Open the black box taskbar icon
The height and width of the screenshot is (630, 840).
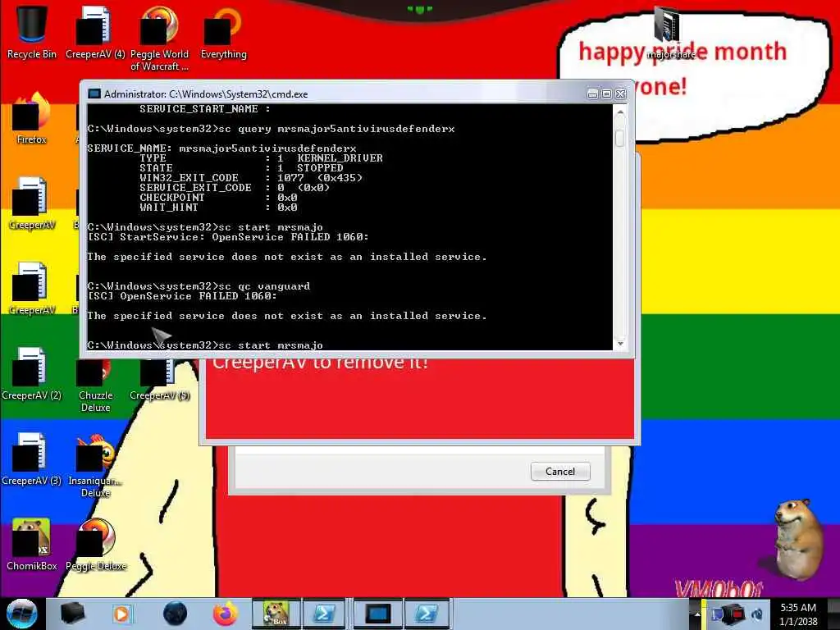(72, 614)
